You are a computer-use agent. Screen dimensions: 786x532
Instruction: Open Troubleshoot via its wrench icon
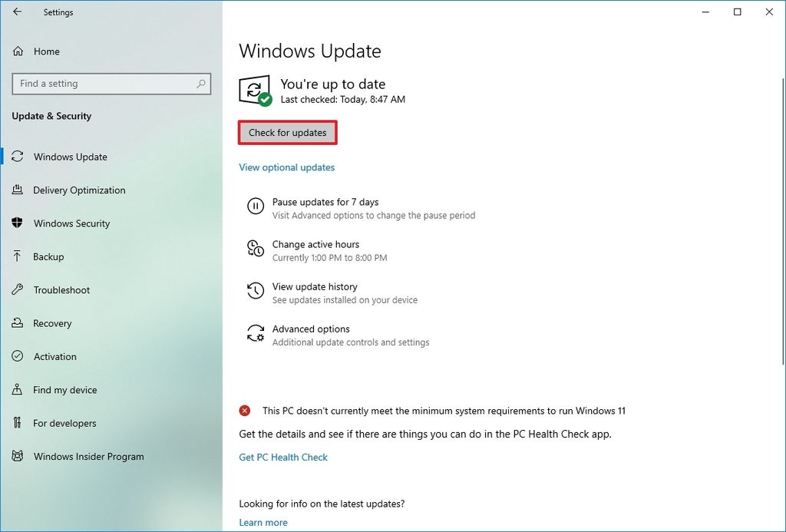(x=17, y=289)
